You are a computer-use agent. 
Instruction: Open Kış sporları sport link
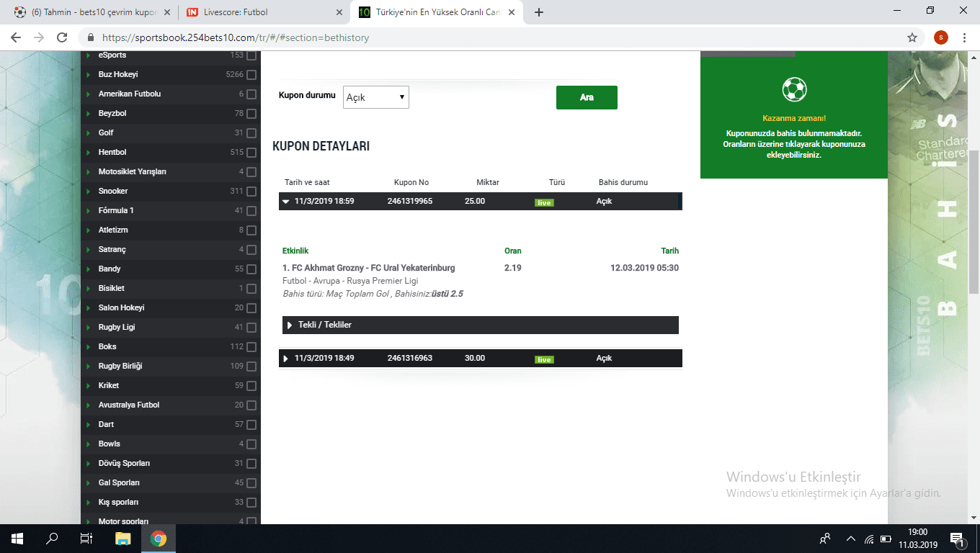coord(118,502)
